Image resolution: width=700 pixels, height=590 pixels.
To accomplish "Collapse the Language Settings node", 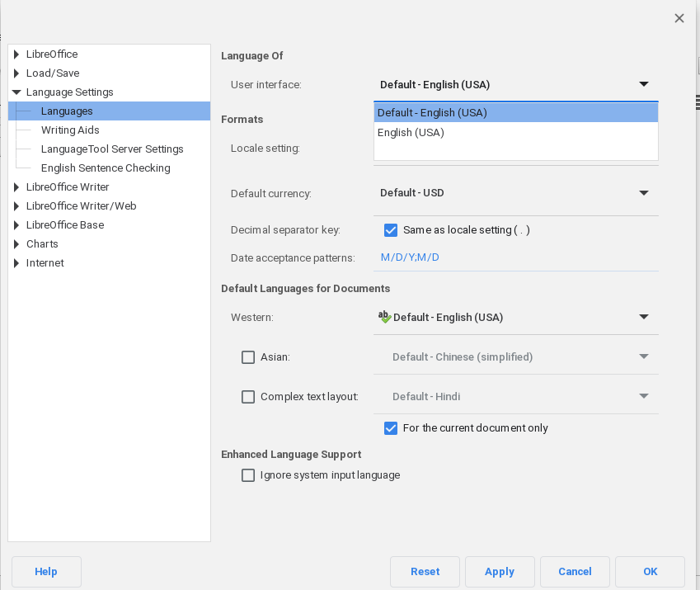I will 16,92.
